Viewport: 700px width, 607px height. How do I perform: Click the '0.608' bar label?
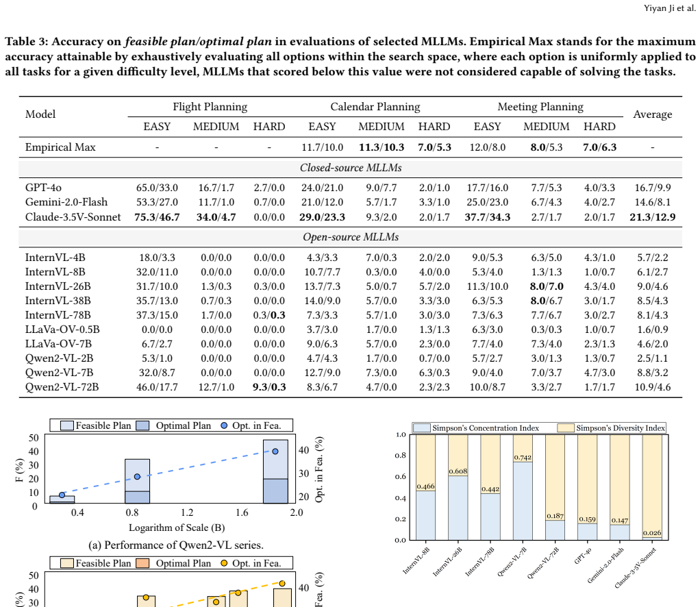tap(458, 471)
